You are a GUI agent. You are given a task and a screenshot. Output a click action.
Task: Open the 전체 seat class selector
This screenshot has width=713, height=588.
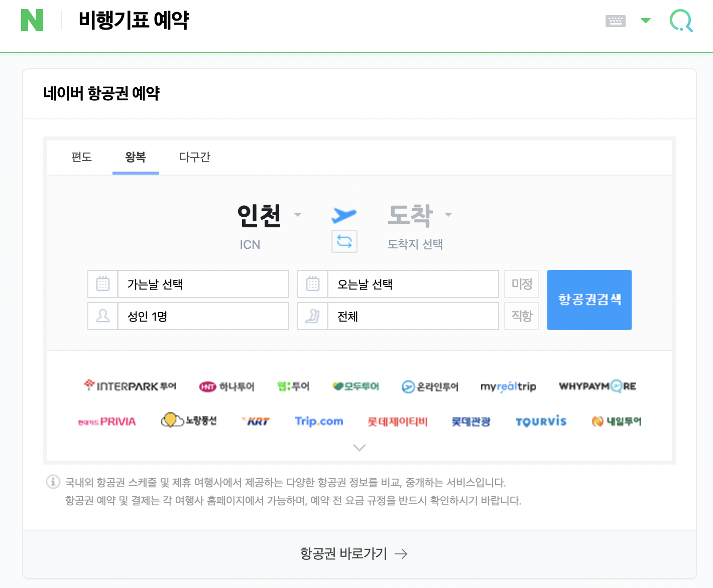[413, 316]
